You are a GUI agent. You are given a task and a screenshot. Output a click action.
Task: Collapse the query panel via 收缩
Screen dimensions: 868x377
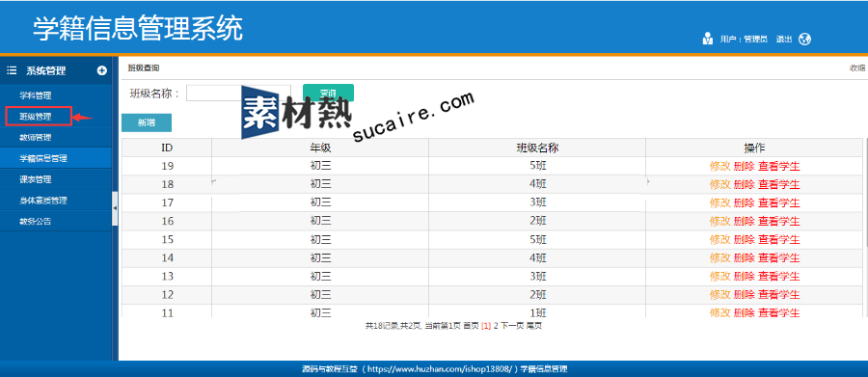coord(857,68)
